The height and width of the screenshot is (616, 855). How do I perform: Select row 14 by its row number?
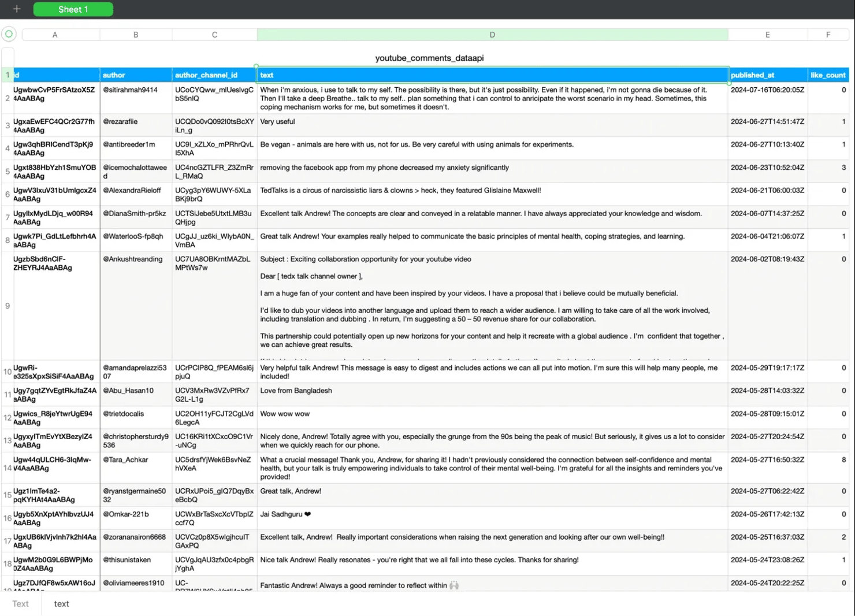(x=8, y=468)
